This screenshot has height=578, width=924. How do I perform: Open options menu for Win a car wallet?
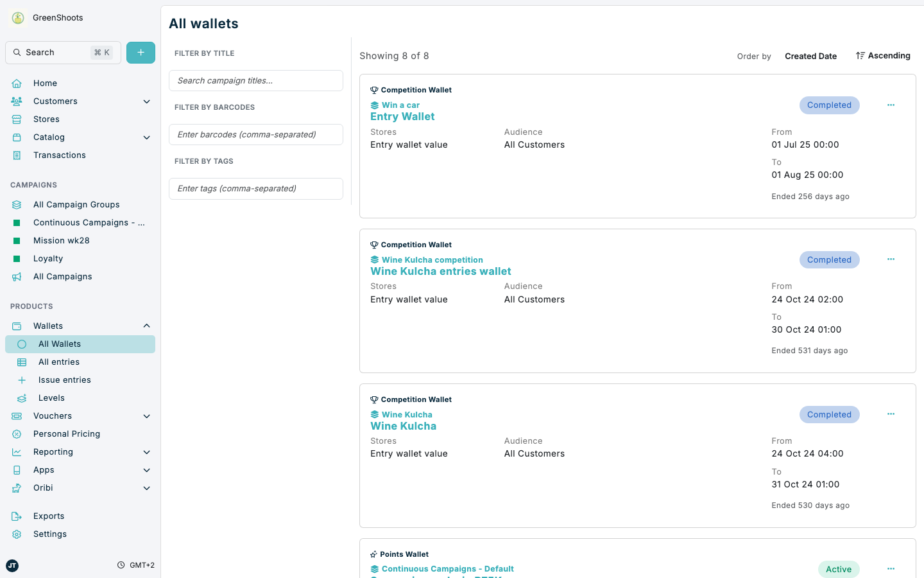coord(891,105)
